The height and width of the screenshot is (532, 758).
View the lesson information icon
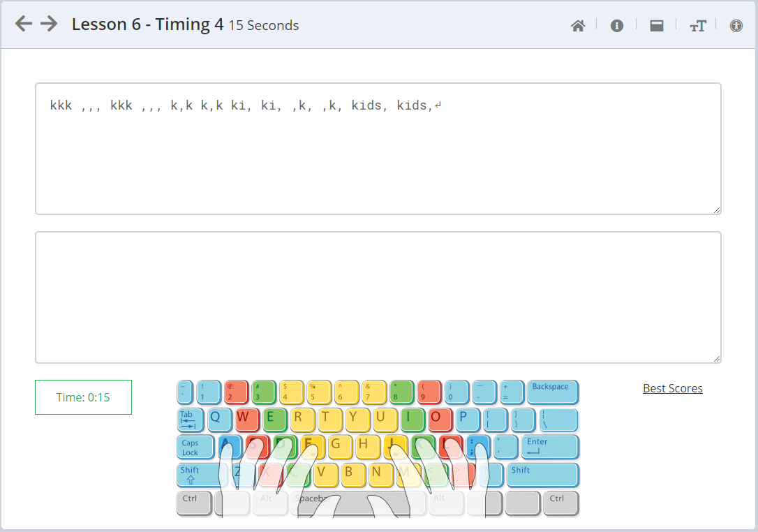point(617,24)
